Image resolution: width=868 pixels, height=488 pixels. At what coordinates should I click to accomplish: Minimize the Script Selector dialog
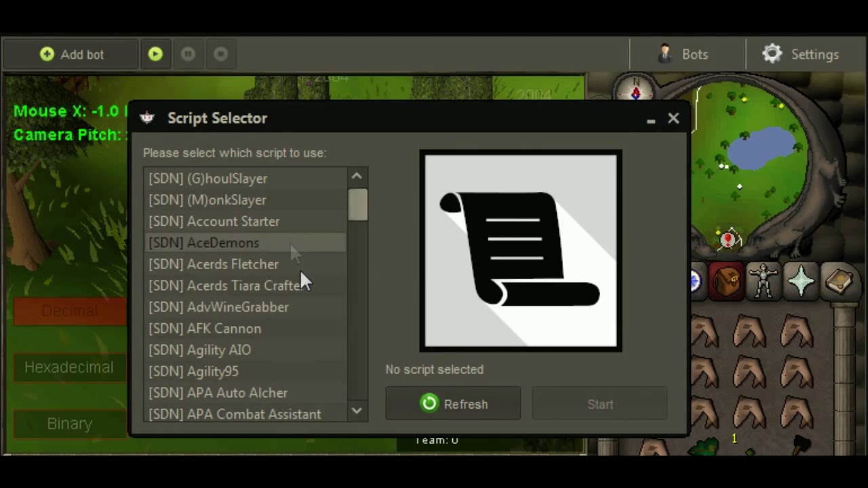coord(651,120)
